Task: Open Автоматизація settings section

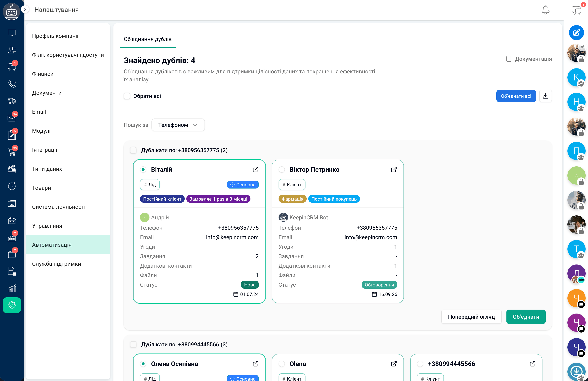Action: tap(68, 245)
